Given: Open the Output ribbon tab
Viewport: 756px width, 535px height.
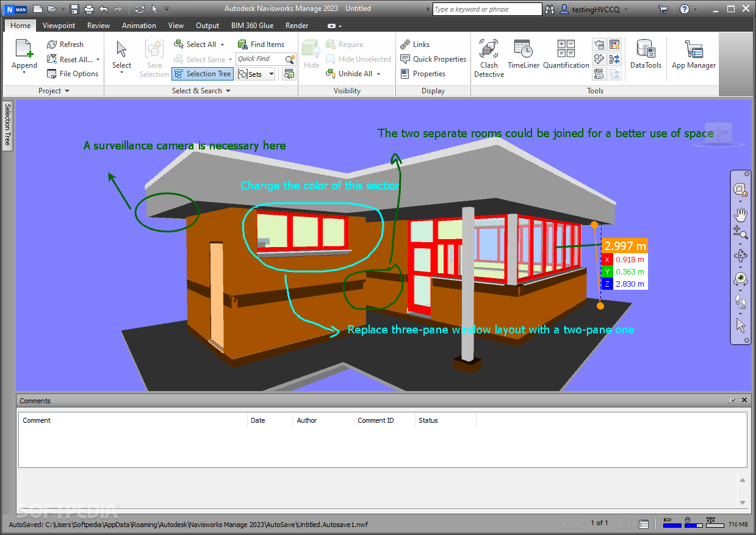Looking at the screenshot, I should point(207,26).
